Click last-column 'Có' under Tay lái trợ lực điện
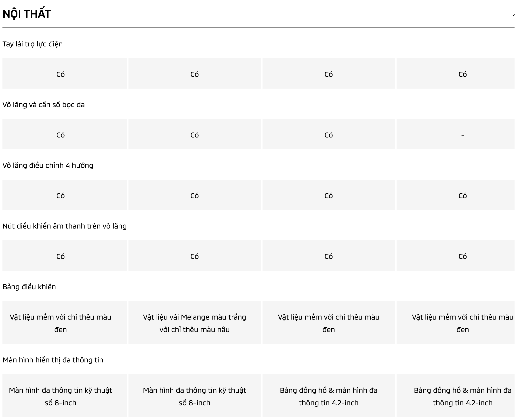 click(x=462, y=74)
